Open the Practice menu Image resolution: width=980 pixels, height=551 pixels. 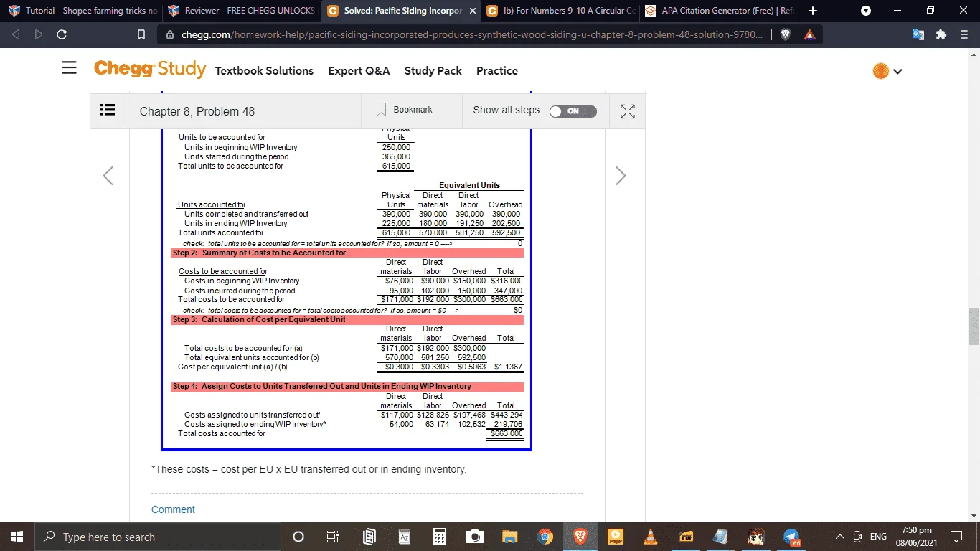click(497, 70)
